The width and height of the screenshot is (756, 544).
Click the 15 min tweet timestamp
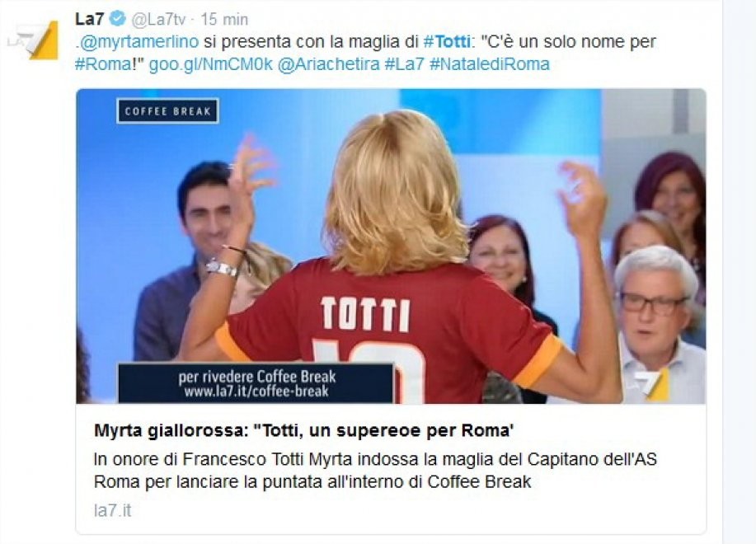coord(224,20)
